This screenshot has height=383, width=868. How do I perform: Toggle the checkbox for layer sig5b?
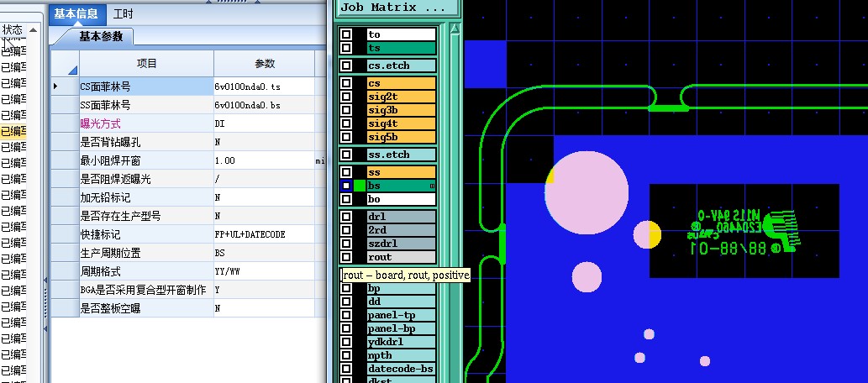point(346,137)
